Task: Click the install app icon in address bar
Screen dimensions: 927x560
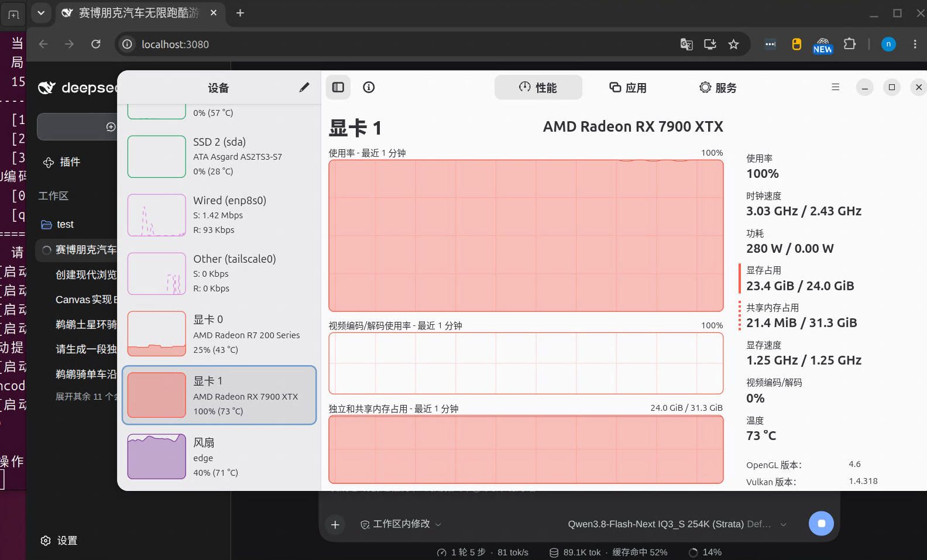Action: (x=710, y=44)
